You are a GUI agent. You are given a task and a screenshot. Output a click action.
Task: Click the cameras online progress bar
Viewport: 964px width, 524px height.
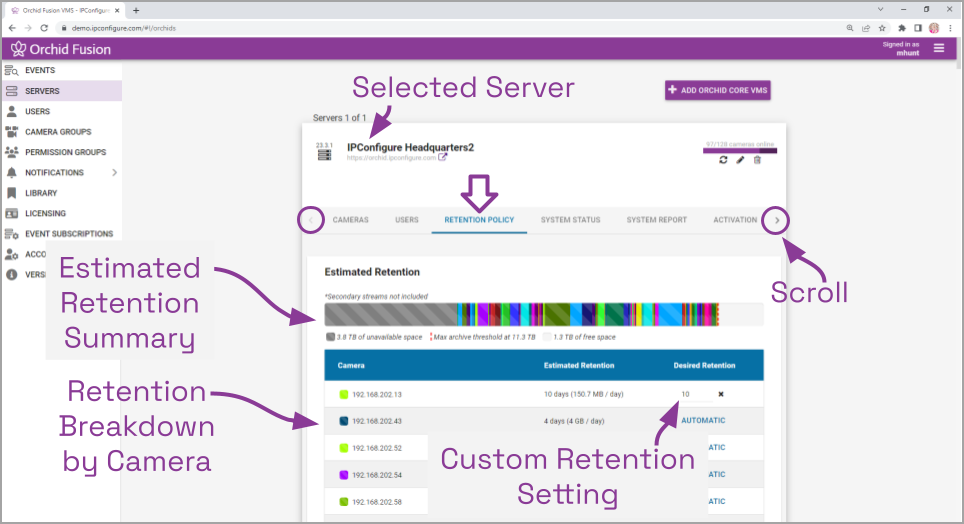740,150
